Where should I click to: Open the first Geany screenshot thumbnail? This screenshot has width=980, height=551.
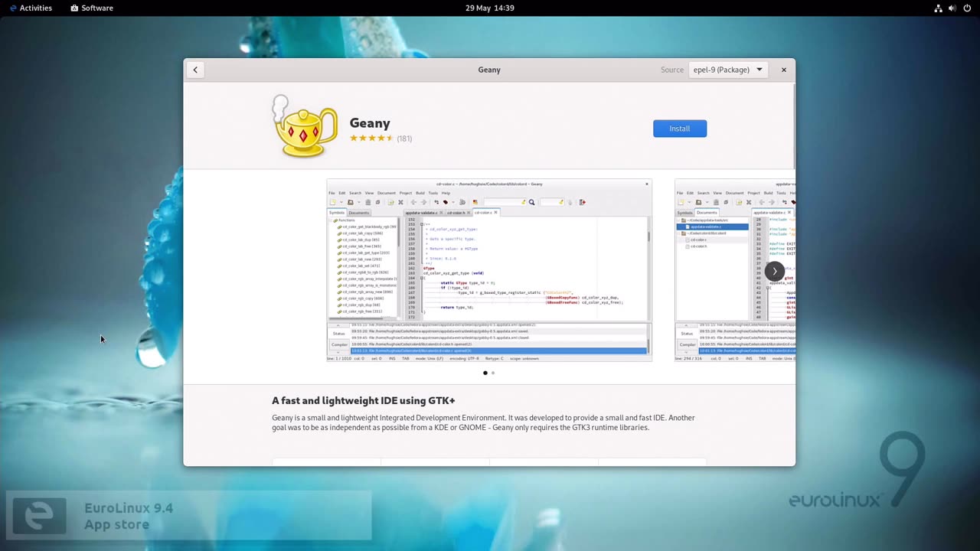coord(489,270)
